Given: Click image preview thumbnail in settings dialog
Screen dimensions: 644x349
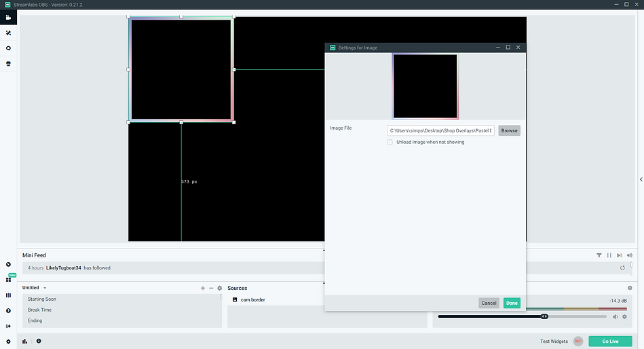Looking at the screenshot, I should click(x=425, y=86).
